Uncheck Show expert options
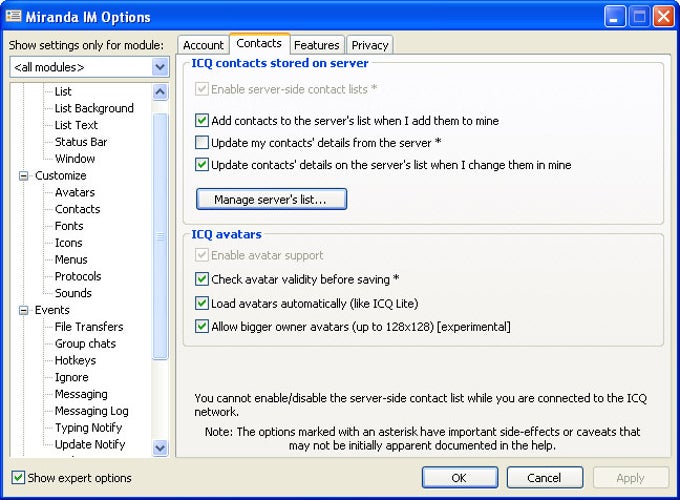 18,477
